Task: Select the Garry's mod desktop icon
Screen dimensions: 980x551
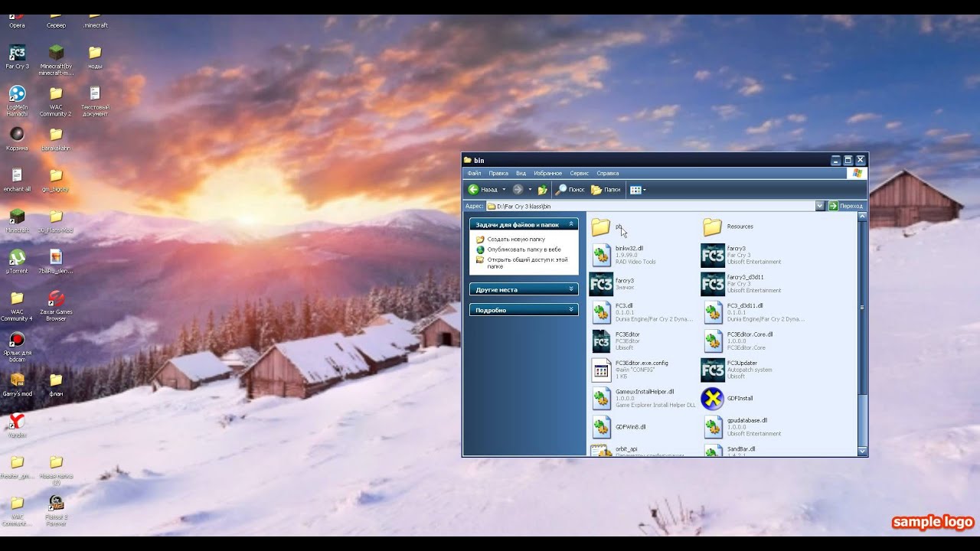Action: [x=17, y=384]
